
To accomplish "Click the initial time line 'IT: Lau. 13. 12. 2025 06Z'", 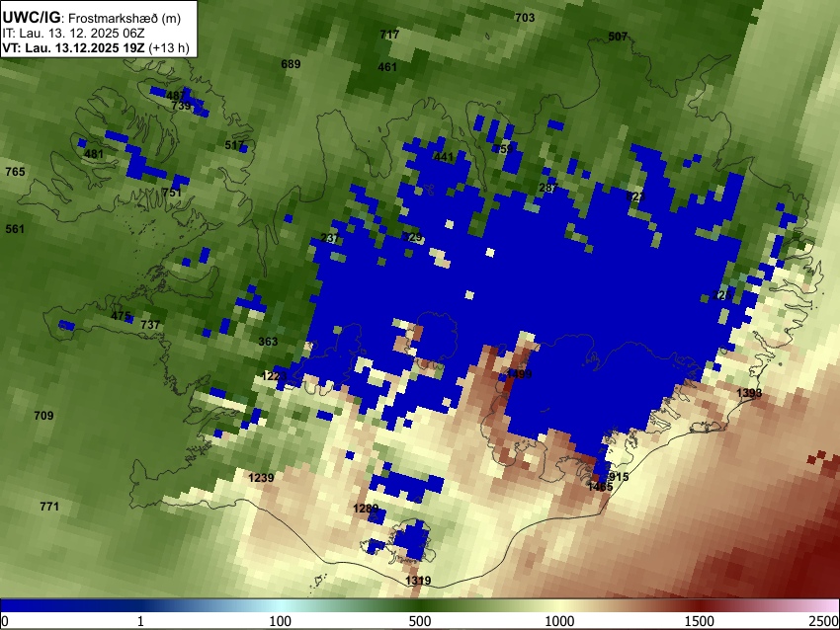I will pyautogui.click(x=73, y=34).
